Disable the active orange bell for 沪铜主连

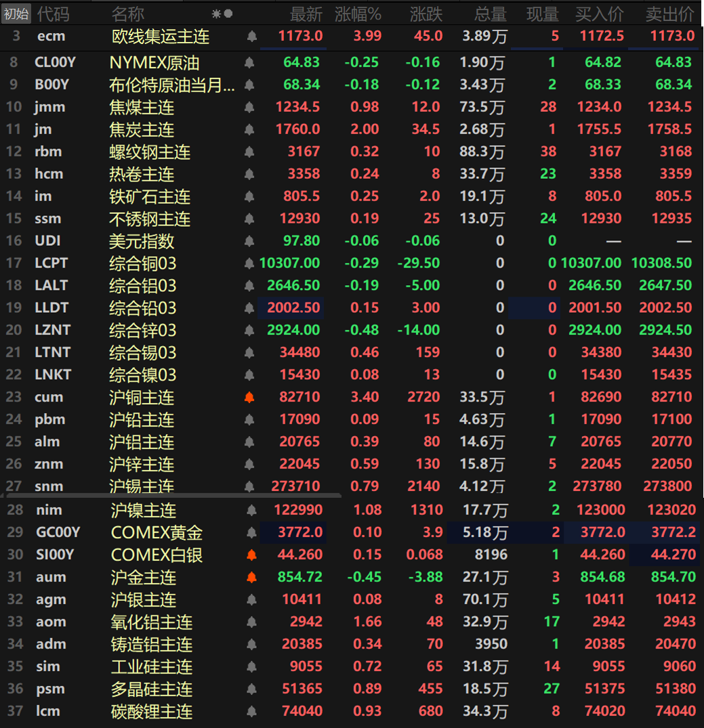(x=249, y=398)
